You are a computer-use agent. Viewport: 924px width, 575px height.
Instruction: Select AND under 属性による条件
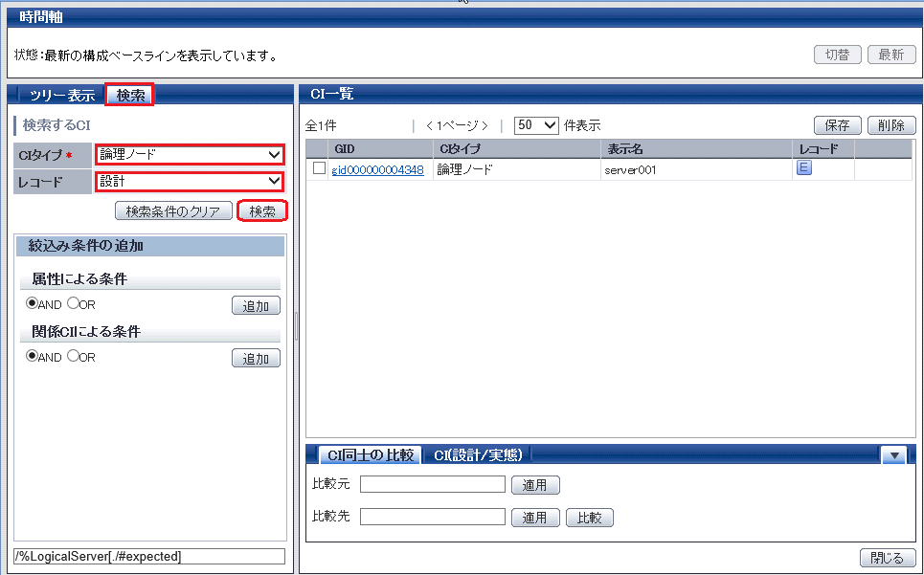tap(32, 303)
